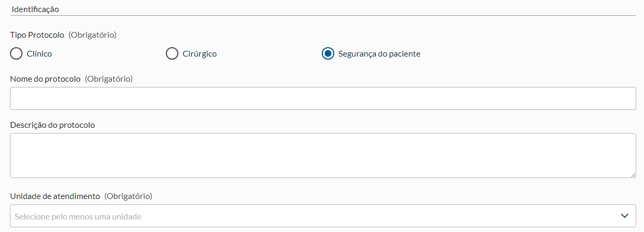Click the selected Segurança do paciente radio
Screen dimensions: 644x232
328,53
